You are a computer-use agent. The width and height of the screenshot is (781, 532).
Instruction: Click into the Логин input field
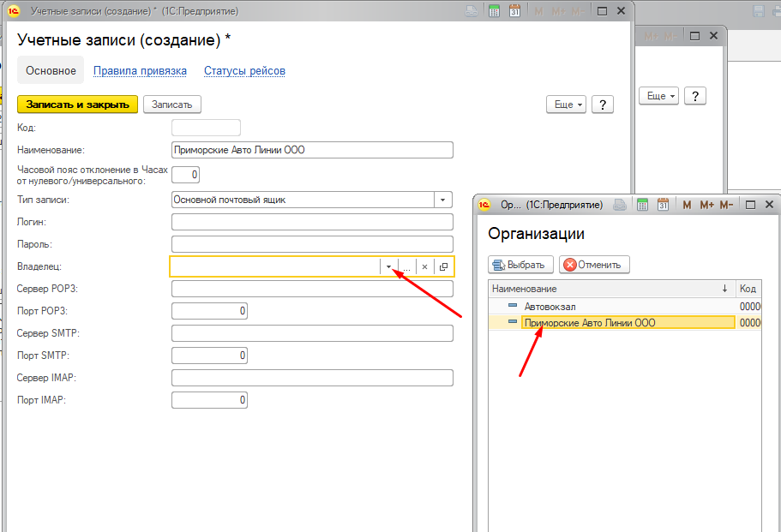[x=312, y=222]
